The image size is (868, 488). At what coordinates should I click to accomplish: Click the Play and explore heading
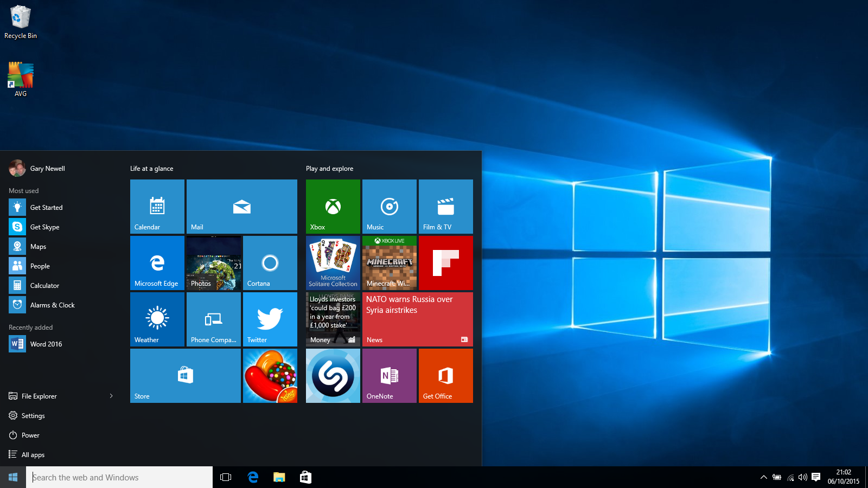click(329, 169)
